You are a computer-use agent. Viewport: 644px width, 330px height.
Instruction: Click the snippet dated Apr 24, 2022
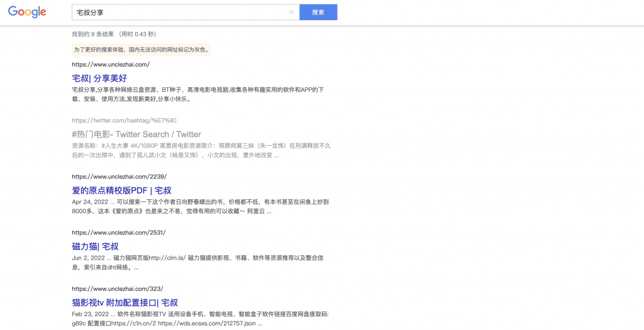[201, 206]
